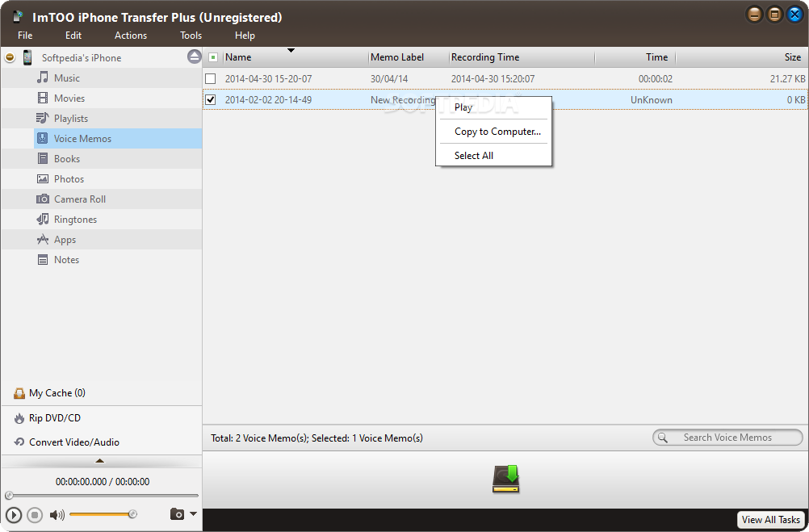Select Softpedia's iPhone device label
This screenshot has width=809, height=532.
(82, 58)
